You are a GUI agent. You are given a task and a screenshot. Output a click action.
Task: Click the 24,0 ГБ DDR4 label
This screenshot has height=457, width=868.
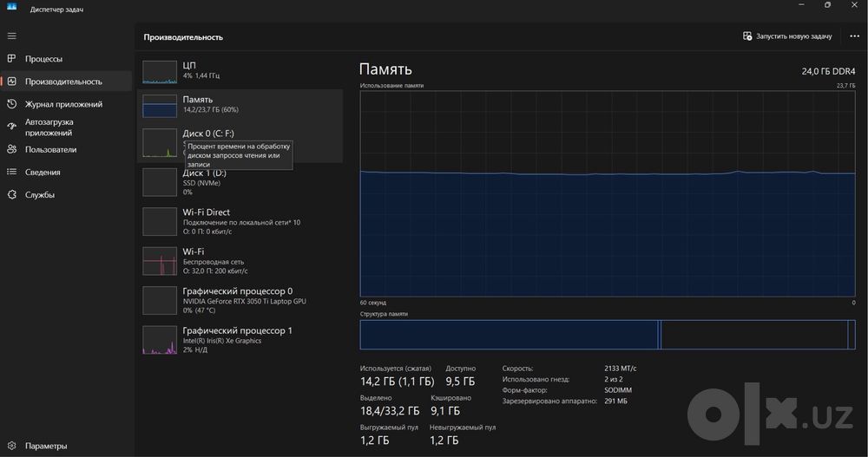click(828, 71)
